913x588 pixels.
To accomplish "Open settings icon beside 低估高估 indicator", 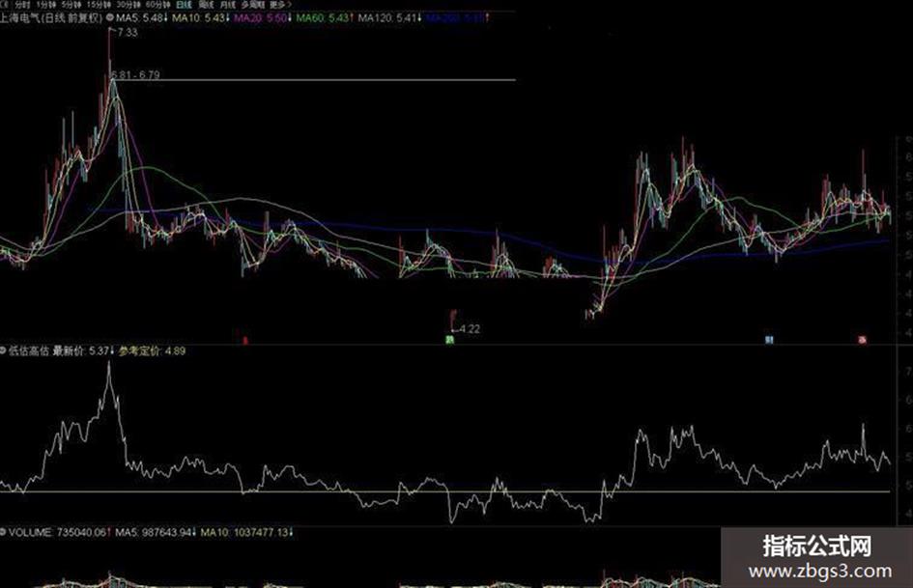I will pyautogui.click(x=3, y=350).
